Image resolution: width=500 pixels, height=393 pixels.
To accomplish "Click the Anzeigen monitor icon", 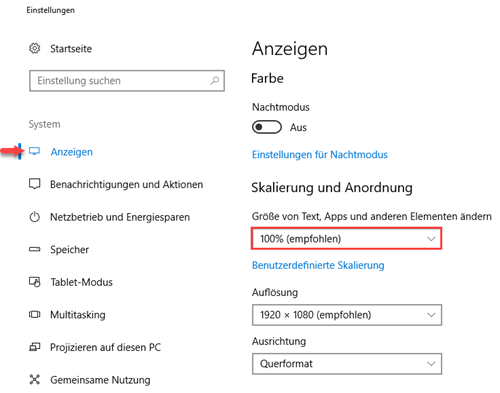I will [34, 151].
